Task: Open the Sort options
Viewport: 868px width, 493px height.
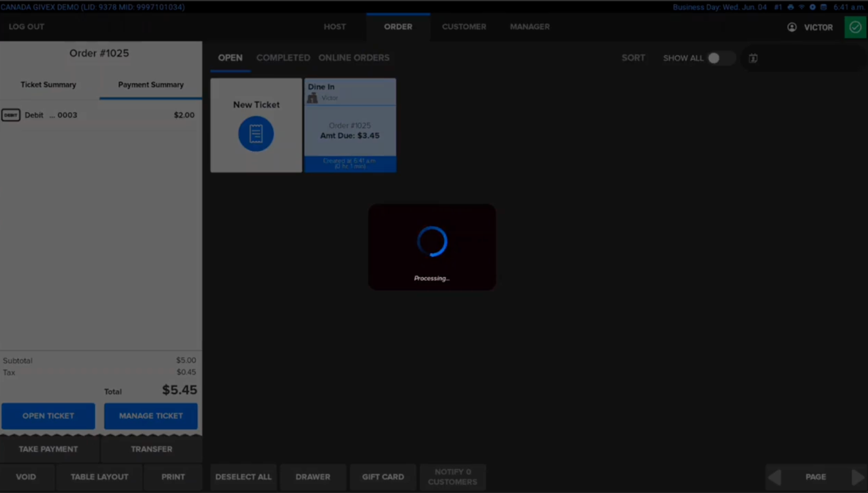Action: tap(633, 58)
